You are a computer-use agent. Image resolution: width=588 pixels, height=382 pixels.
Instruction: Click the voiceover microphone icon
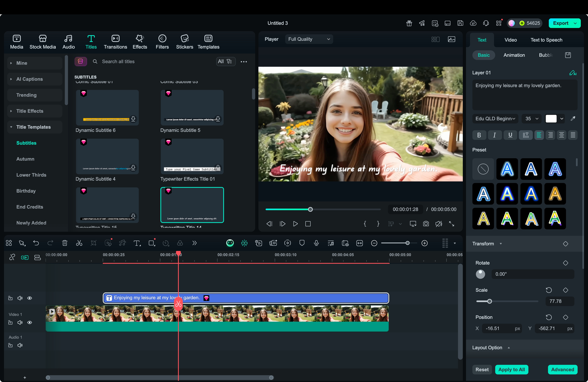click(316, 243)
